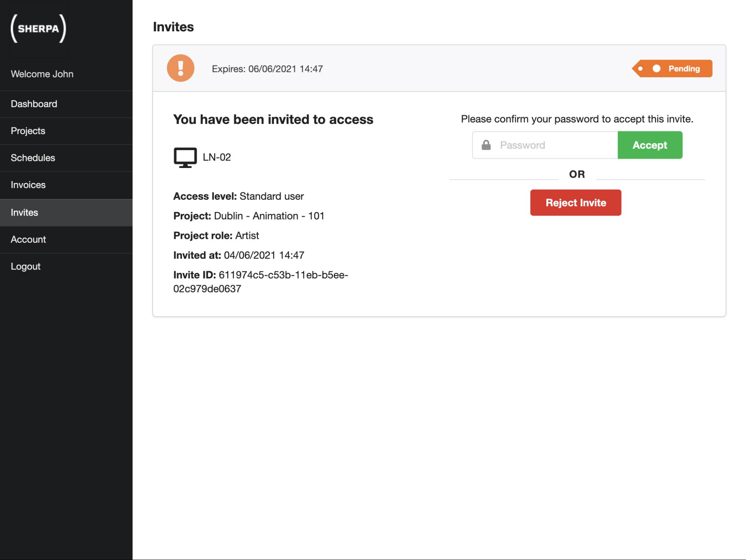Image resolution: width=746 pixels, height=560 pixels.
Task: Click the invite expiry date text
Action: click(x=267, y=69)
